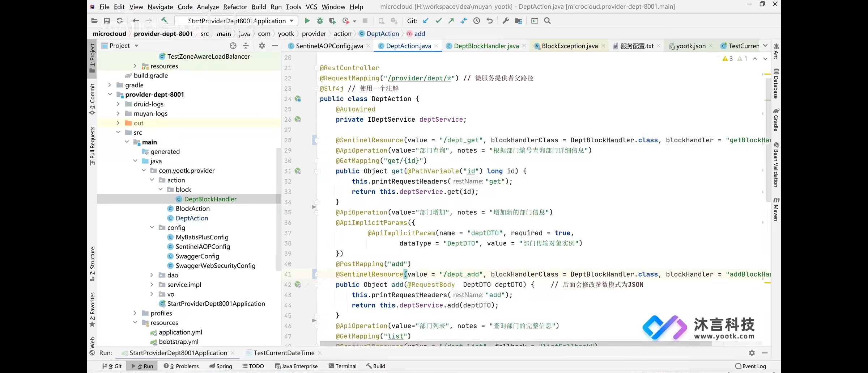Screen dimensions: 868x373
Task: Switch to BlockException.java tab
Action: [570, 46]
